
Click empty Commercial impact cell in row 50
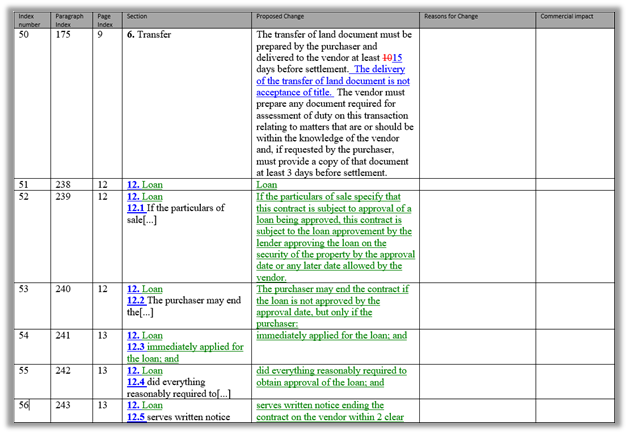[575, 103]
